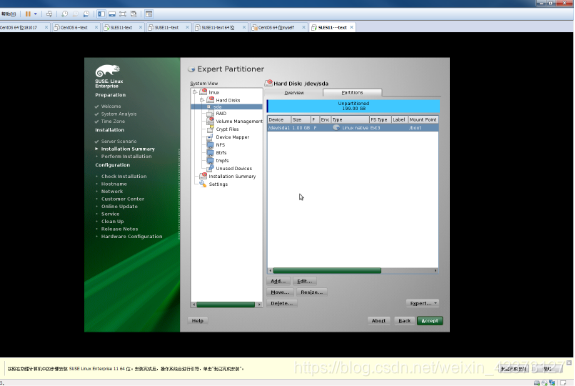The height and width of the screenshot is (386, 575).
Task: Select NFS in the System View tree
Action: (220, 145)
